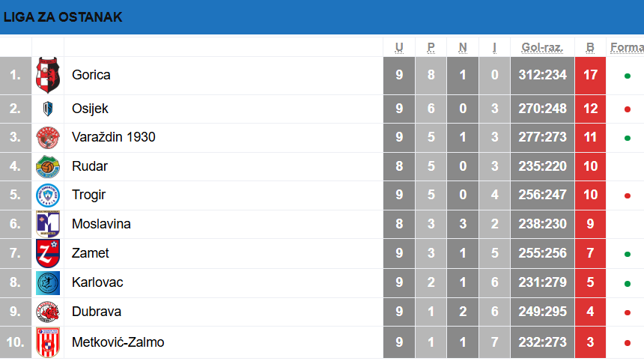Click the Moslavina team logo
The width and height of the screenshot is (644, 364).
48,224
